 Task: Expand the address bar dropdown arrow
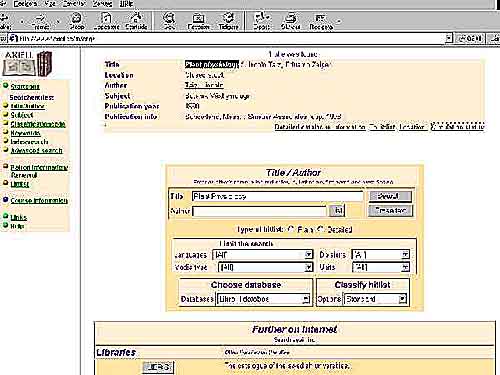coord(449,38)
